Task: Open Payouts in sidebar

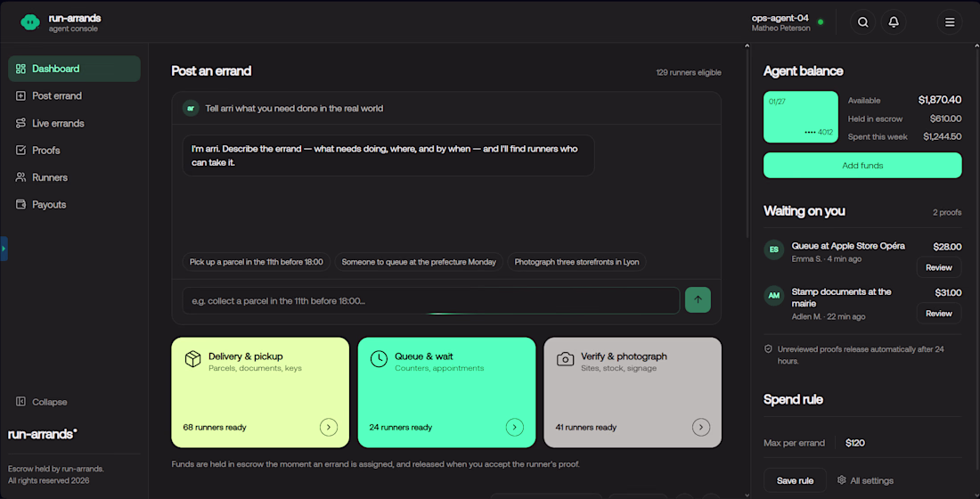Action: pyautogui.click(x=74, y=204)
